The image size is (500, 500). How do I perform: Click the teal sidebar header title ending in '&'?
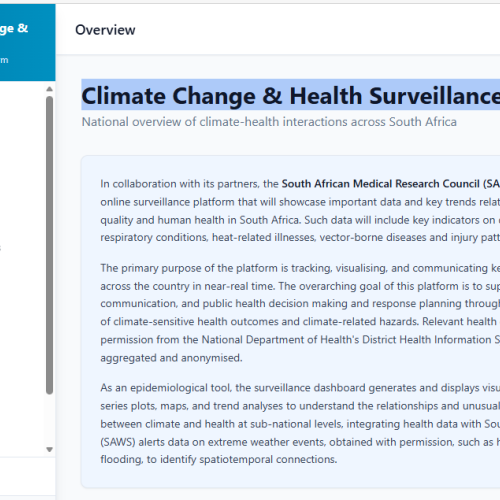click(14, 29)
